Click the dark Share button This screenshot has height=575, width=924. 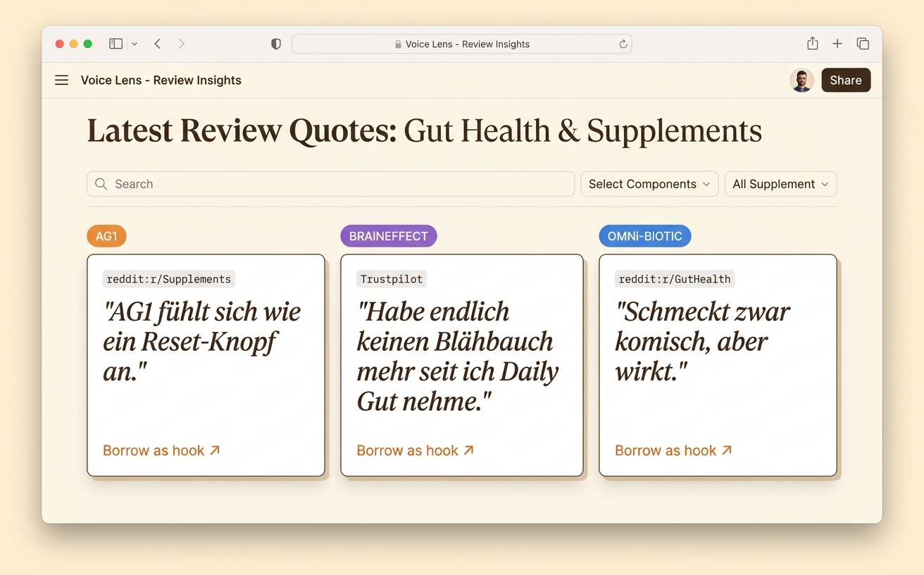pos(846,80)
